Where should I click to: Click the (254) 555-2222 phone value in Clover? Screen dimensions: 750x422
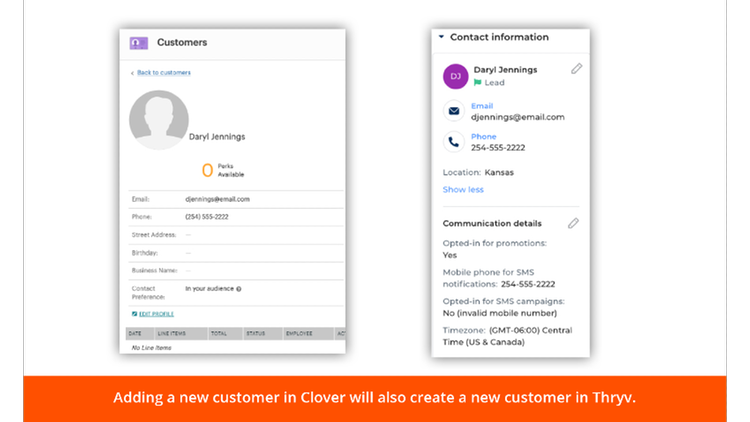coord(207,217)
